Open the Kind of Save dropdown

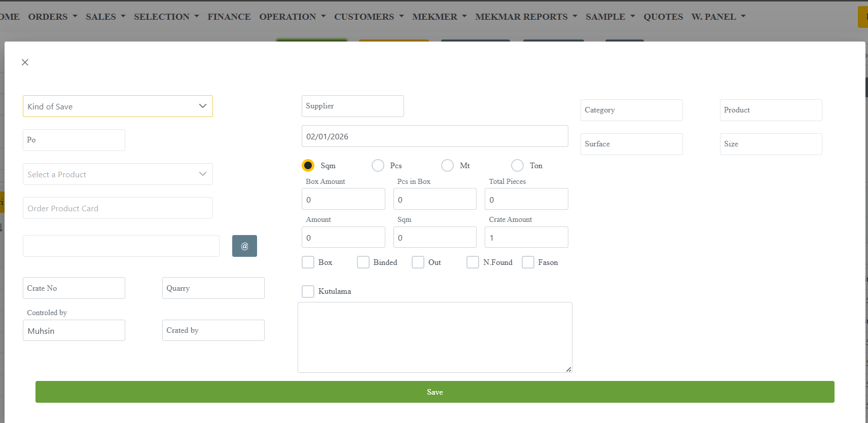[x=118, y=106]
